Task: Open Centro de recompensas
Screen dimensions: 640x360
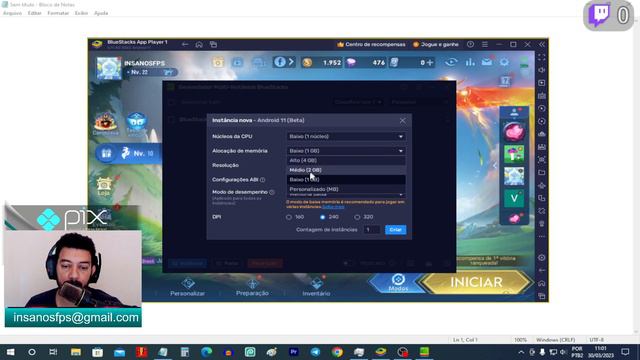Action: pos(371,44)
